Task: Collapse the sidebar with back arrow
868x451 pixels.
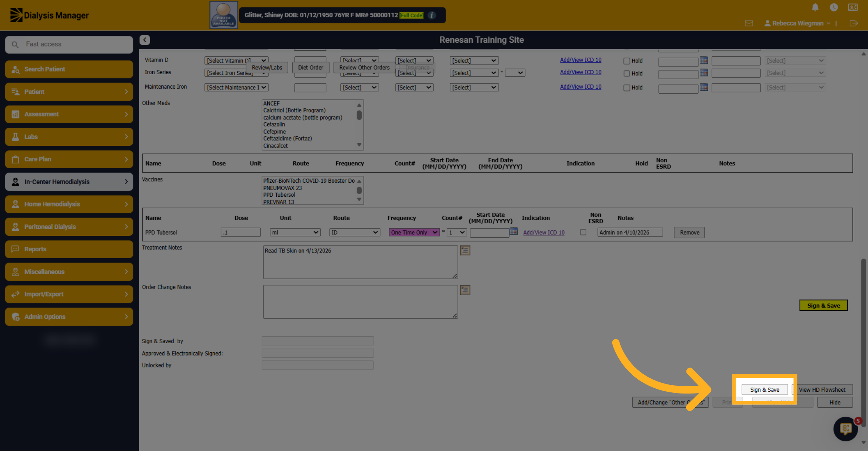Action: (145, 40)
